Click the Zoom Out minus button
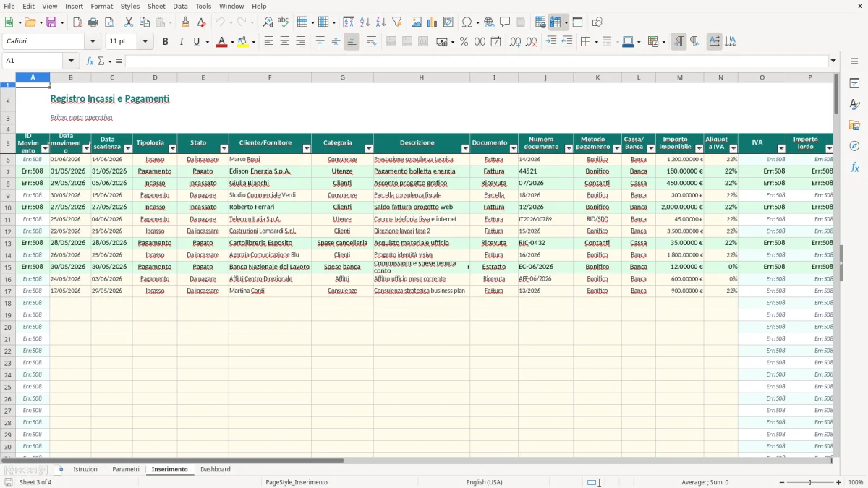 [x=782, y=482]
